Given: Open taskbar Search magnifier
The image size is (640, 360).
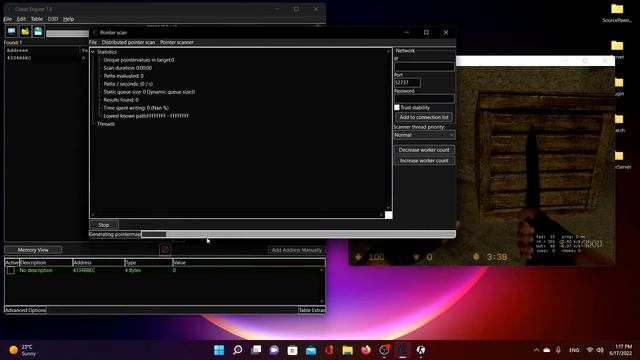Looking at the screenshot, I should click(238, 350).
